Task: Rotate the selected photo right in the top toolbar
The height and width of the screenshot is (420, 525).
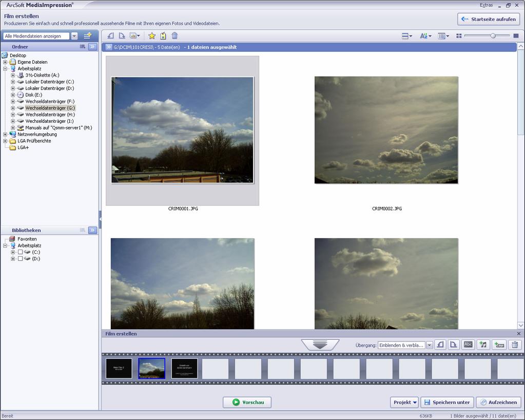Action: click(x=122, y=36)
